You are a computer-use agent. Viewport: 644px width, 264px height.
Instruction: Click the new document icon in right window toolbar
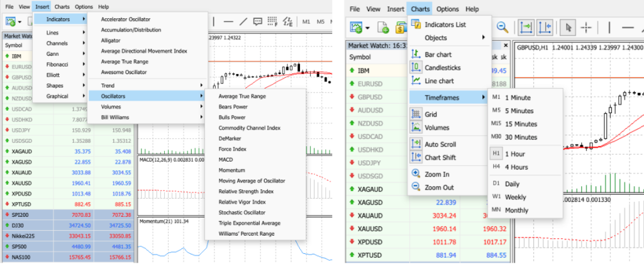click(x=383, y=28)
